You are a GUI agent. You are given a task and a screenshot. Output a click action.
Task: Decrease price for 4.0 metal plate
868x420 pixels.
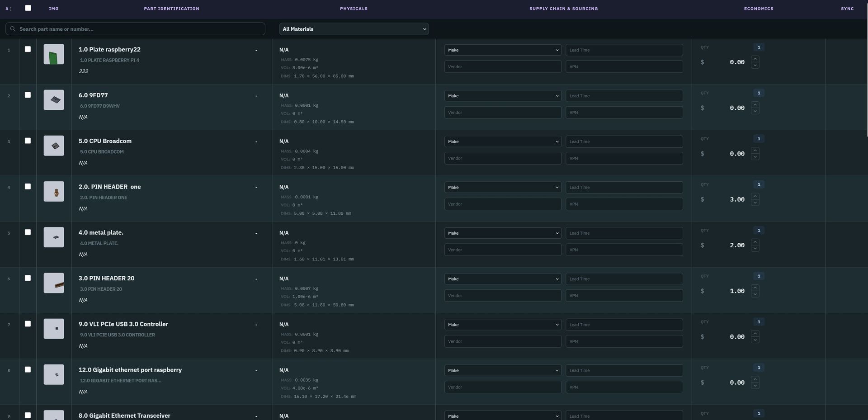pos(755,249)
